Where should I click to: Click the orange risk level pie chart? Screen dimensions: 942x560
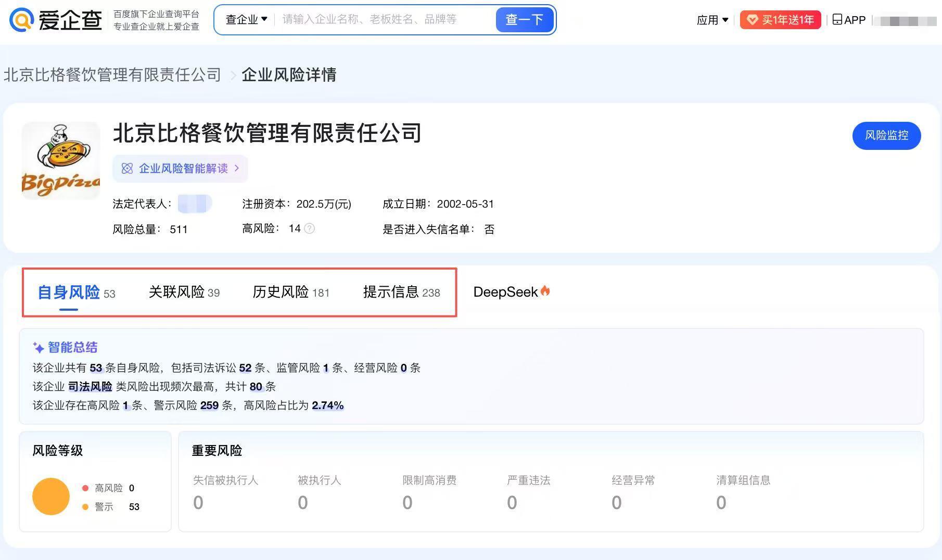pos(51,497)
